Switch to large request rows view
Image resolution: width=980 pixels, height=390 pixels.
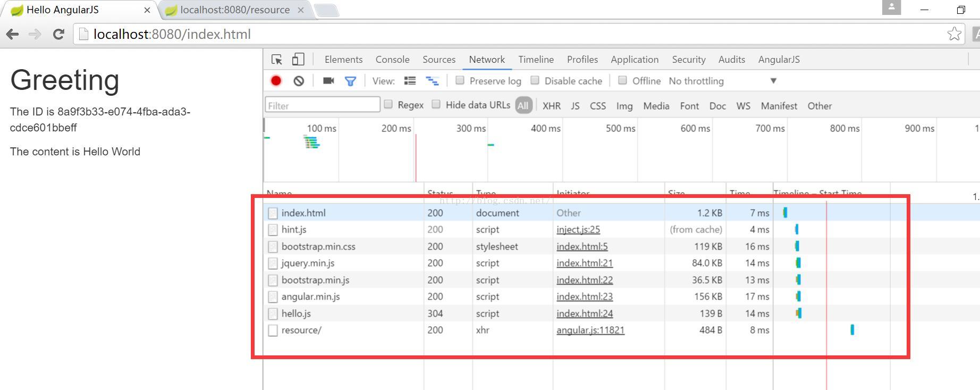tap(410, 81)
